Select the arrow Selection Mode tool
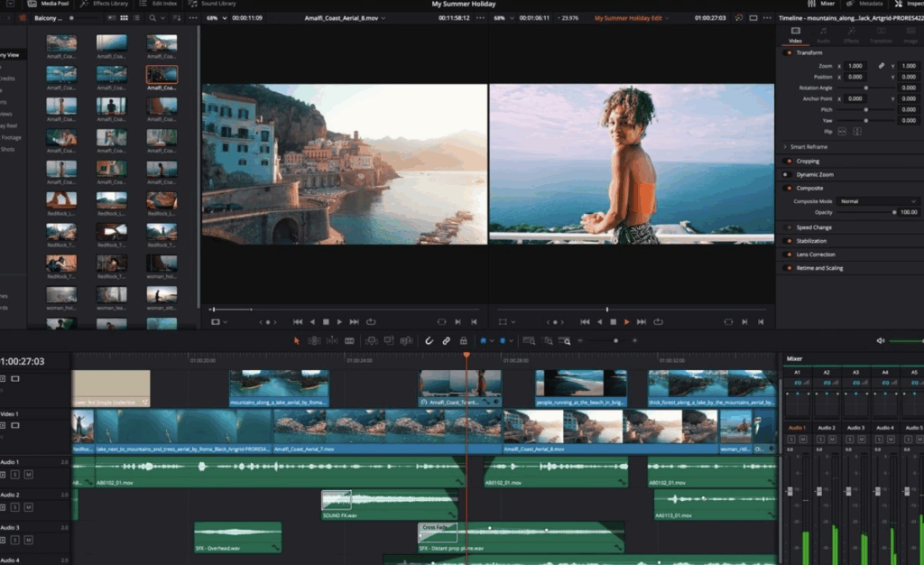Viewport: 924px width, 565px height. click(x=296, y=340)
